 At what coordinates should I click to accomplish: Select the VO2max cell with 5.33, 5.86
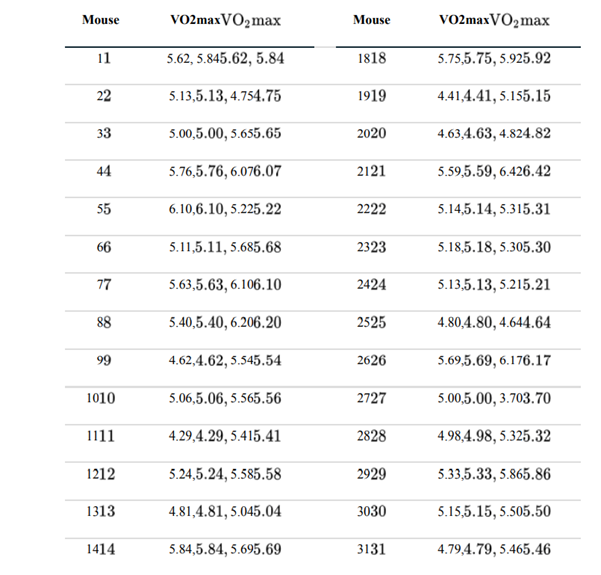(x=494, y=474)
